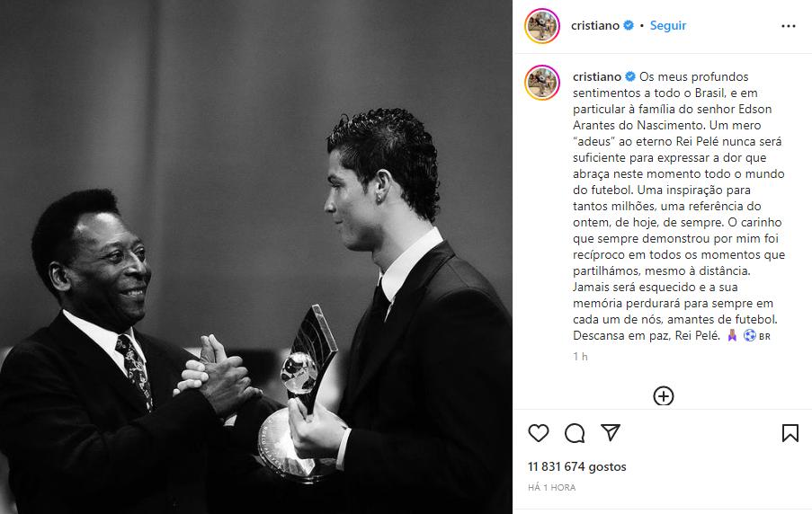Screen dimensions: 812x514
Task: Click the soccer ball emoji in caption
Action: pos(749,335)
